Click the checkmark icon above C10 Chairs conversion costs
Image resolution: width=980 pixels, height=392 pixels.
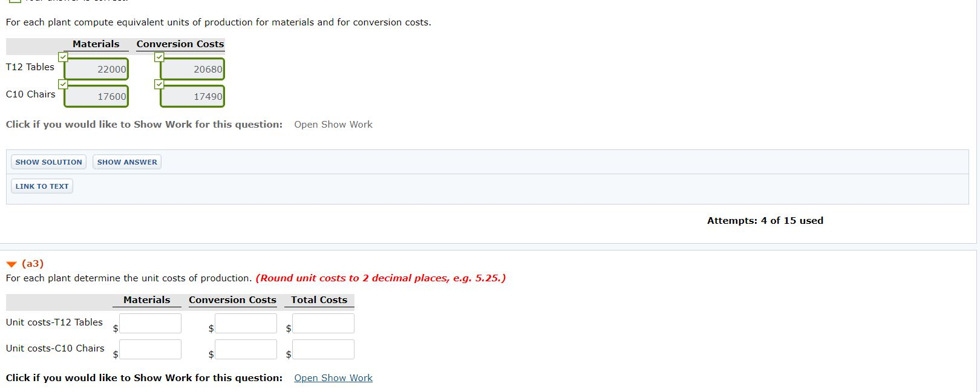point(160,84)
